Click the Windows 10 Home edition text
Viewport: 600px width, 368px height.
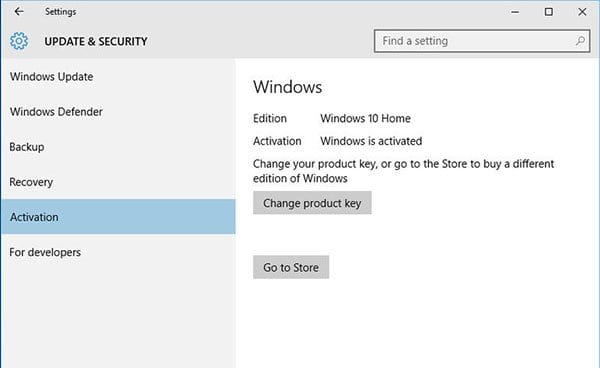tap(365, 119)
